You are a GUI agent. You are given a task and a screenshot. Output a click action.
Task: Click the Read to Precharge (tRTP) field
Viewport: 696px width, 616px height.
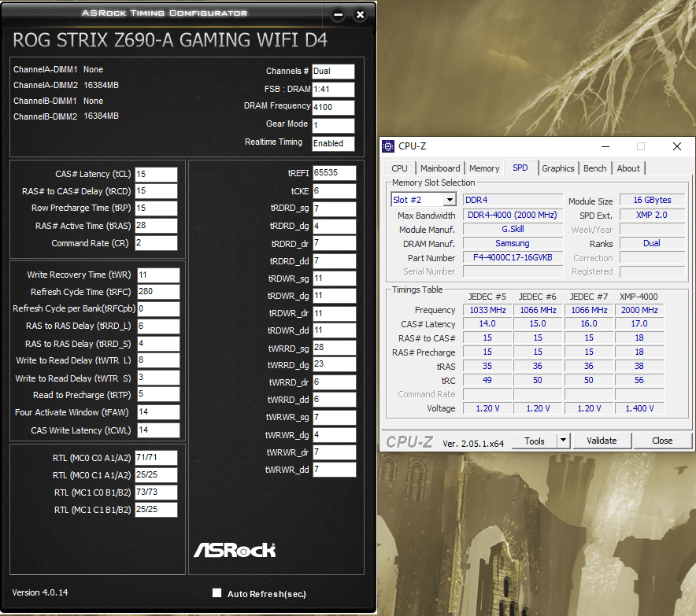click(x=158, y=394)
